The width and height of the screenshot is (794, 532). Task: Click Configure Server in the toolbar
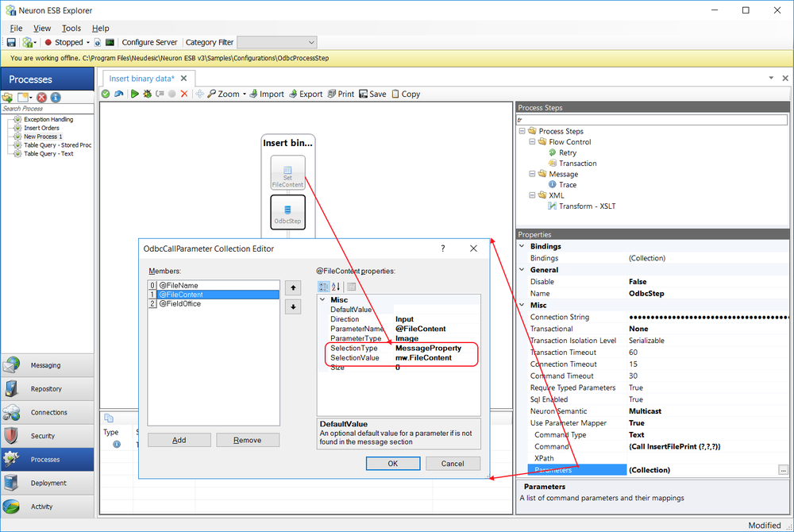click(x=150, y=43)
